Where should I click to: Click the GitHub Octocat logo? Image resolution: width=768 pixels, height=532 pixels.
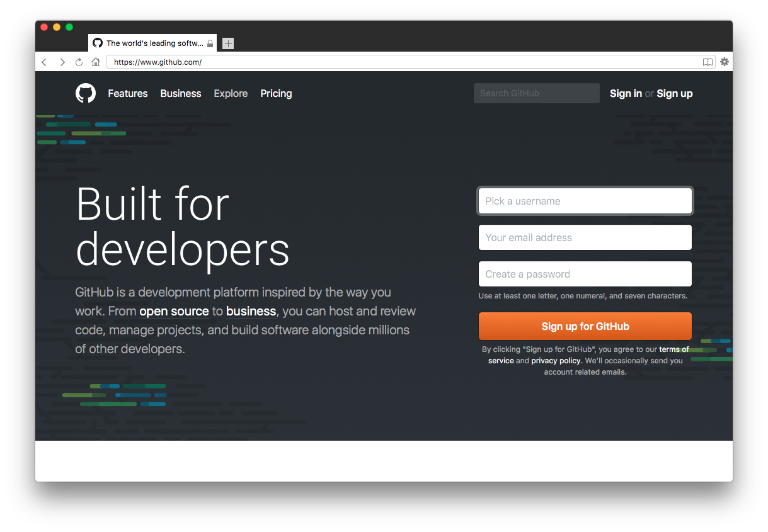86,93
